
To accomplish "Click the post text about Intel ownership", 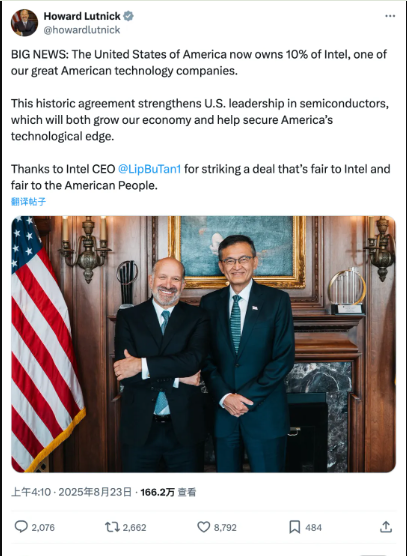I will [201, 120].
